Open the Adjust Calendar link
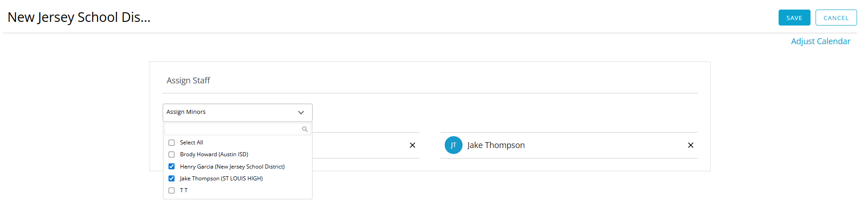Screen dimensions: 868x215 point(820,41)
